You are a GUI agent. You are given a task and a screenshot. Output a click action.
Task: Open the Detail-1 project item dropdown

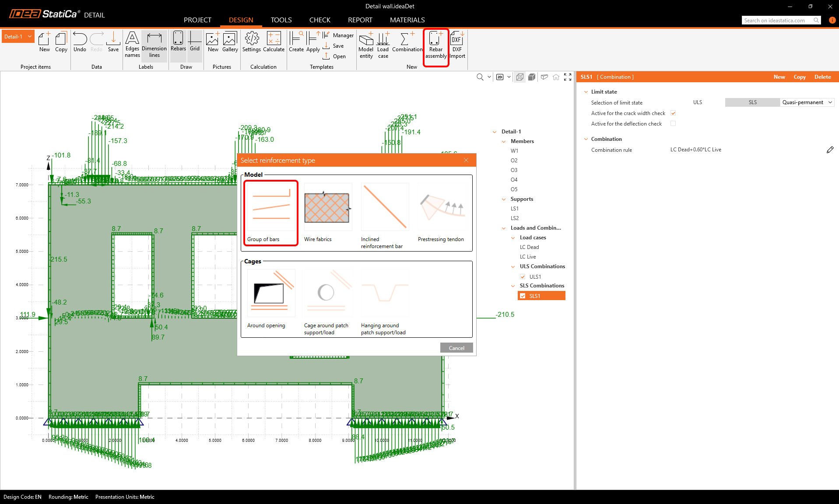(30, 37)
